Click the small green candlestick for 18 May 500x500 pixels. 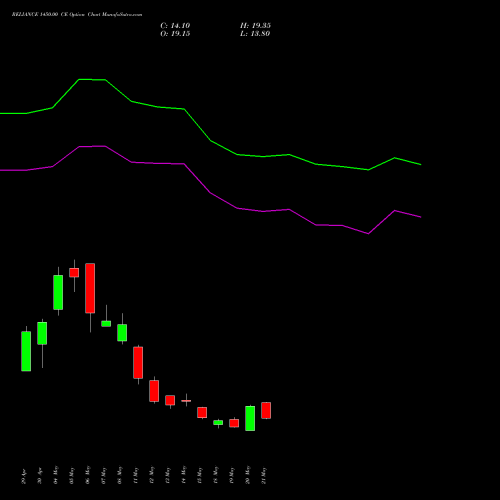[x=218, y=422]
